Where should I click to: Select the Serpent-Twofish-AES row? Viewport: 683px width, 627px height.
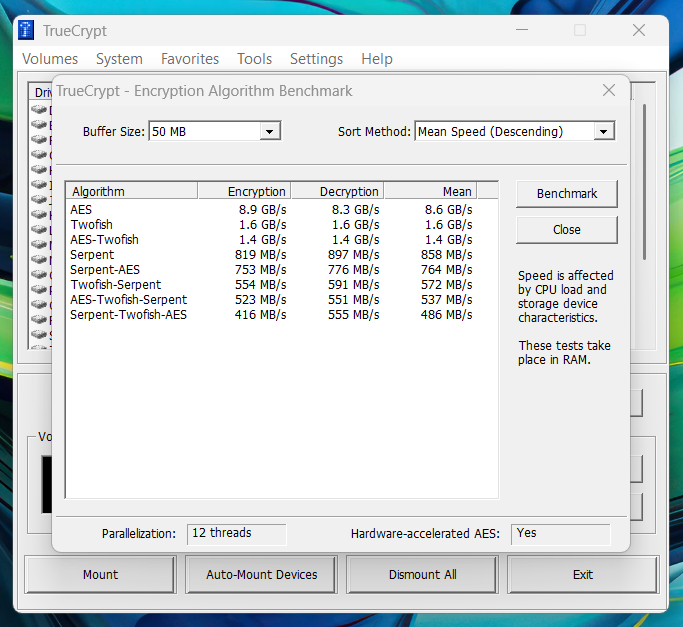281,315
